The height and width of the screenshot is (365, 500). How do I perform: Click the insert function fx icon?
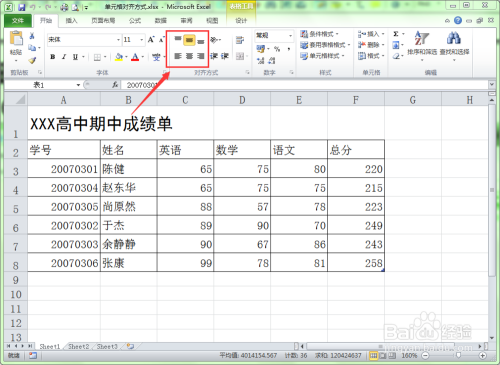115,85
